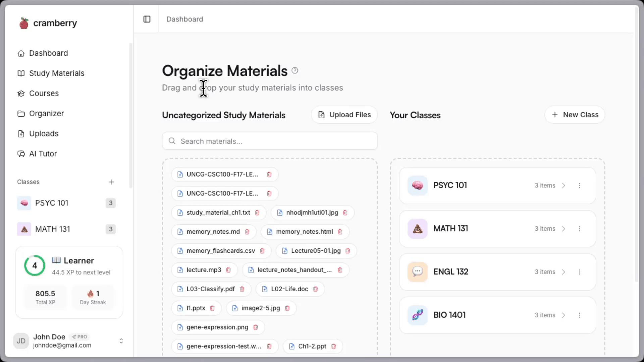Open MATH 131 from the sidebar
This screenshot has width=644, height=362.
click(x=52, y=229)
